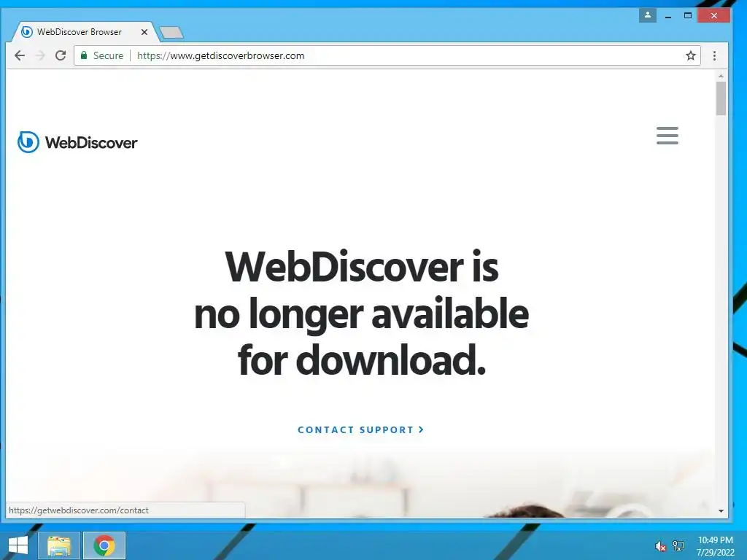Click the forward navigation arrow

(x=40, y=55)
